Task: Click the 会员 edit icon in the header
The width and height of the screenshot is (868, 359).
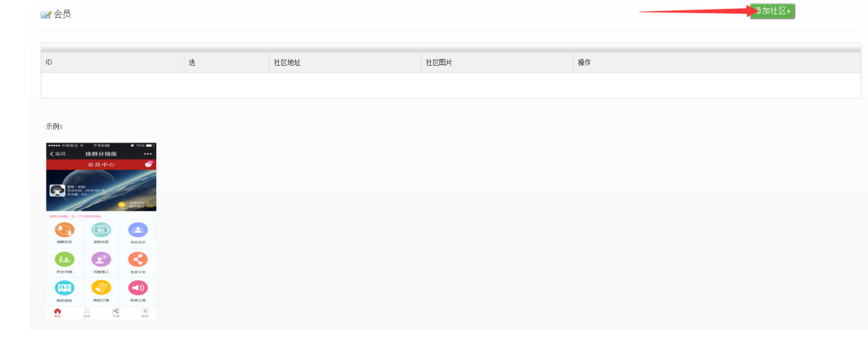Action: (46, 14)
